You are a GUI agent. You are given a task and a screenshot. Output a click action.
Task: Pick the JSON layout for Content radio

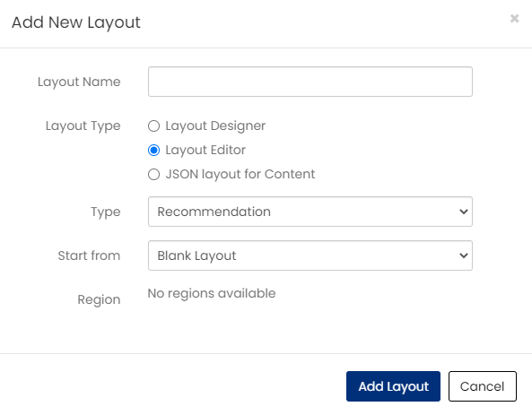[153, 174]
